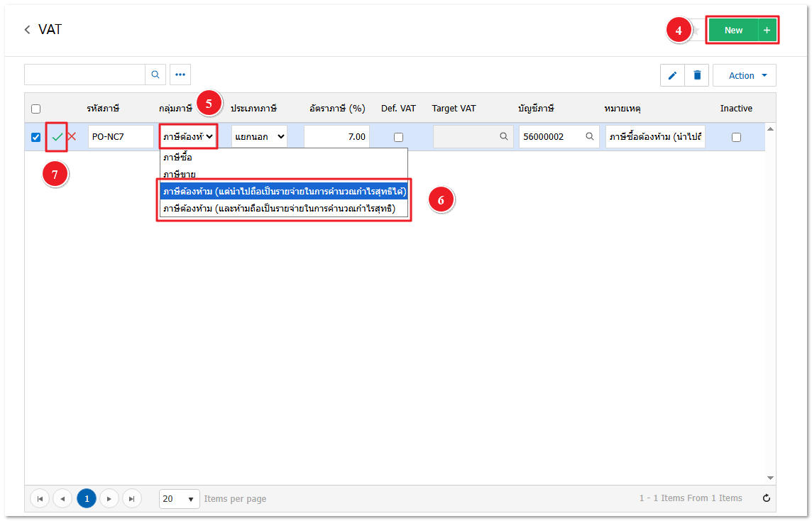
Task: Tick the Def. VAT checkbox
Action: (x=398, y=137)
